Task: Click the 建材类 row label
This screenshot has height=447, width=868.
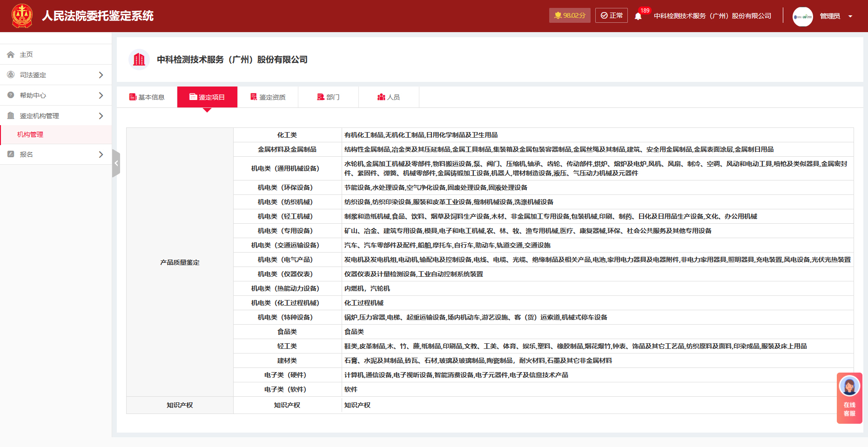Action: [287, 360]
